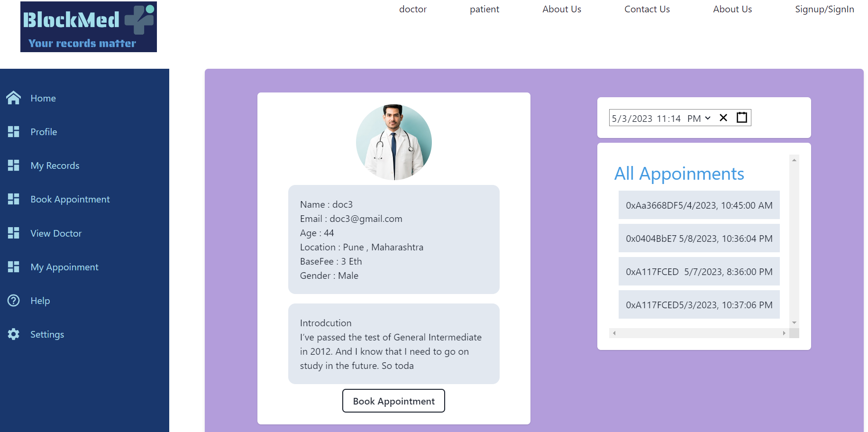Screen dimensions: 868x432
Task: Click the My Appoinment grid icon
Action: pyautogui.click(x=13, y=267)
